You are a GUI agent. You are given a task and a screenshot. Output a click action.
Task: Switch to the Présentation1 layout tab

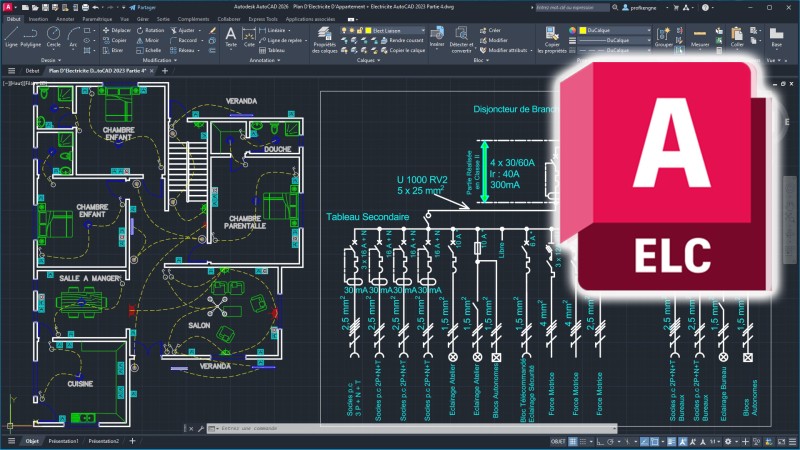(x=63, y=441)
